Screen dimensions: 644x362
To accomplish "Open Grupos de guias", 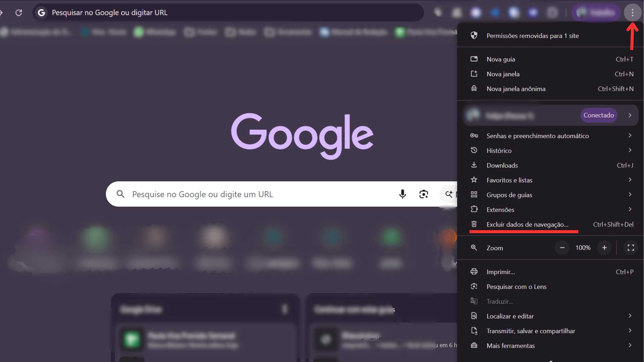I will pyautogui.click(x=550, y=195).
